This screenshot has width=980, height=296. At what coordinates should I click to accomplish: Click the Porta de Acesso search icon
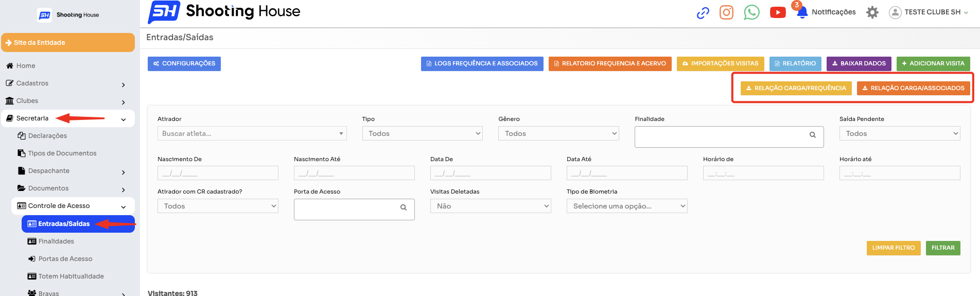click(404, 207)
